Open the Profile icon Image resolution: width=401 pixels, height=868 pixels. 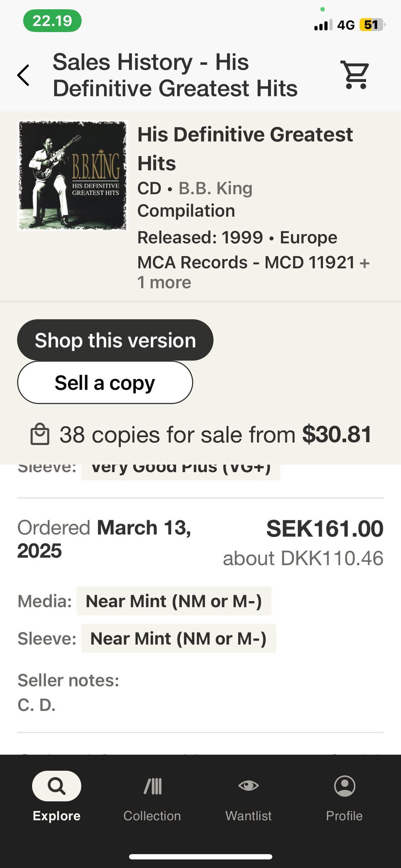[x=345, y=786]
